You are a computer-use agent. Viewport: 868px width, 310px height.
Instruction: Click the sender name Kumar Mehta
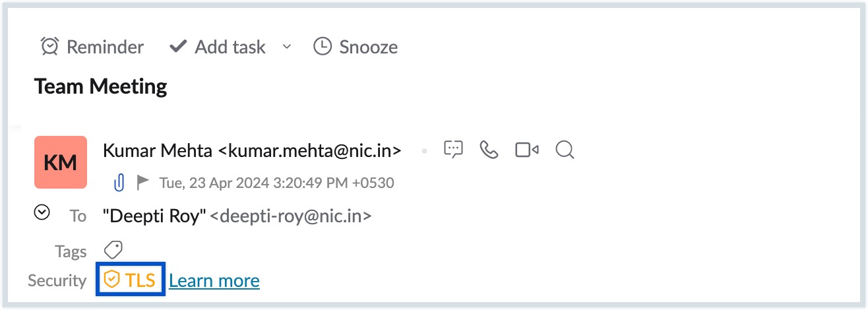pyautogui.click(x=158, y=150)
